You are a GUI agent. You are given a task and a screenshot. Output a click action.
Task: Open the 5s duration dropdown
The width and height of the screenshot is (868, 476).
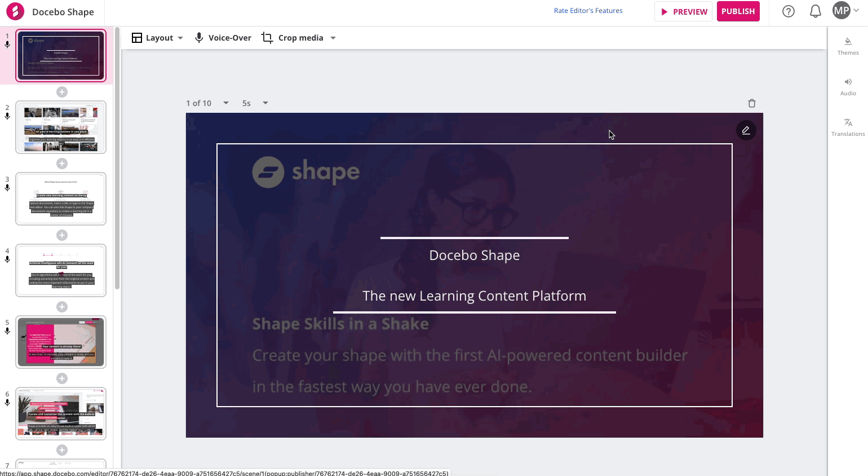(255, 103)
